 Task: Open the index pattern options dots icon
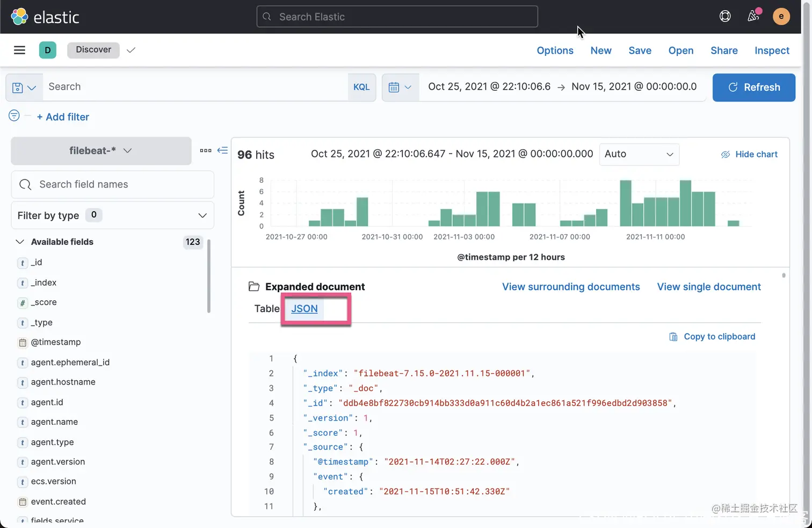pyautogui.click(x=206, y=150)
